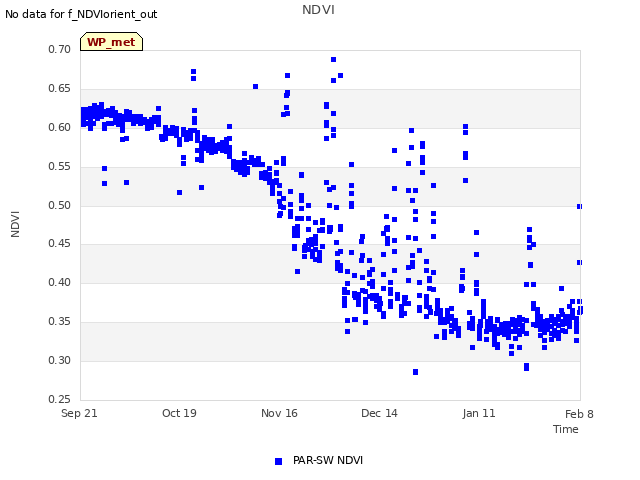Click the WP_met annotation label
Viewport: 640px width, 480px height.
111,42
